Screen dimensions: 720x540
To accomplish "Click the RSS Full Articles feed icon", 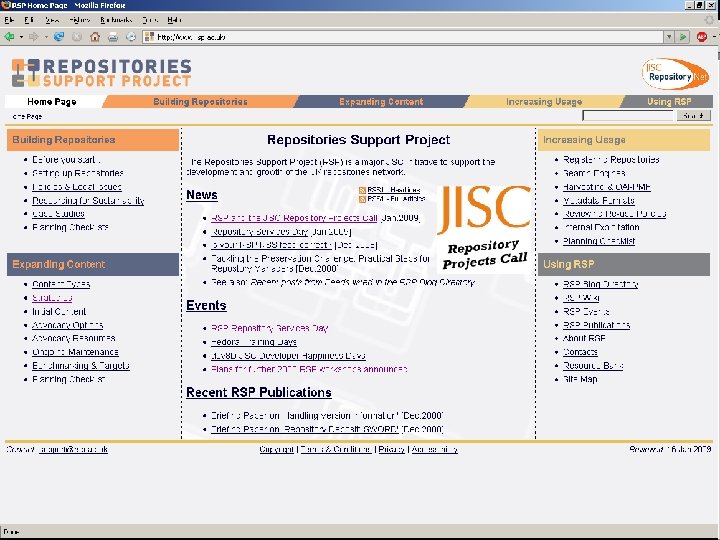I will tap(362, 199).
